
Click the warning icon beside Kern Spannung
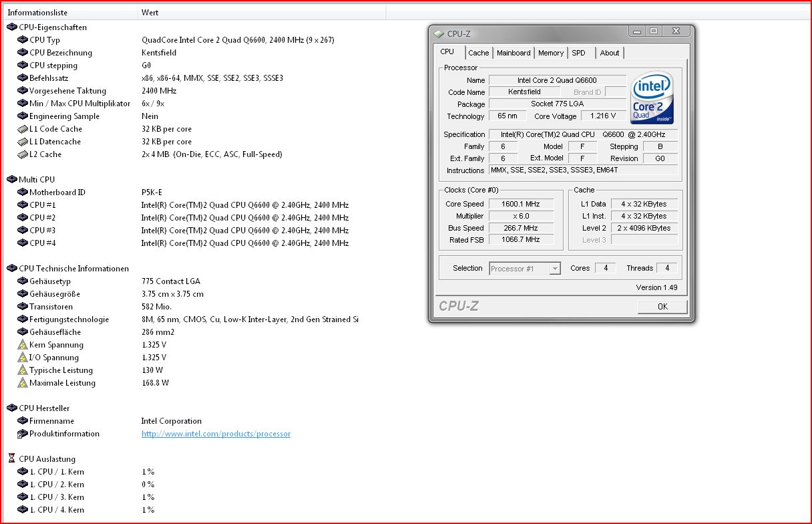click(x=23, y=345)
